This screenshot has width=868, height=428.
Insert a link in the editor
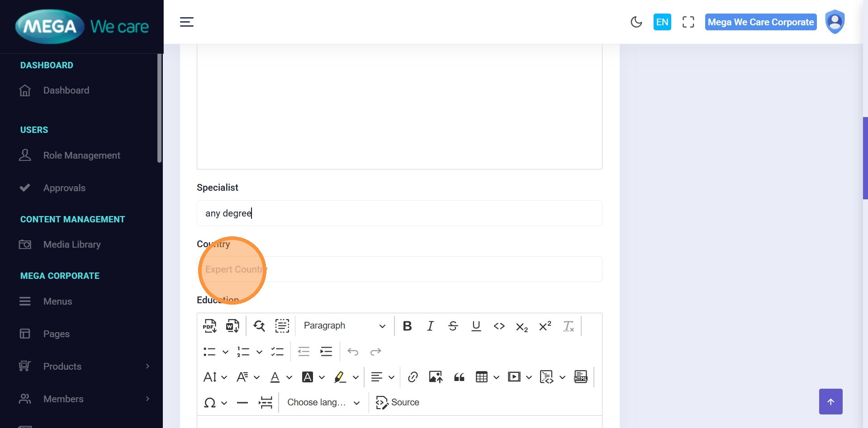413,377
